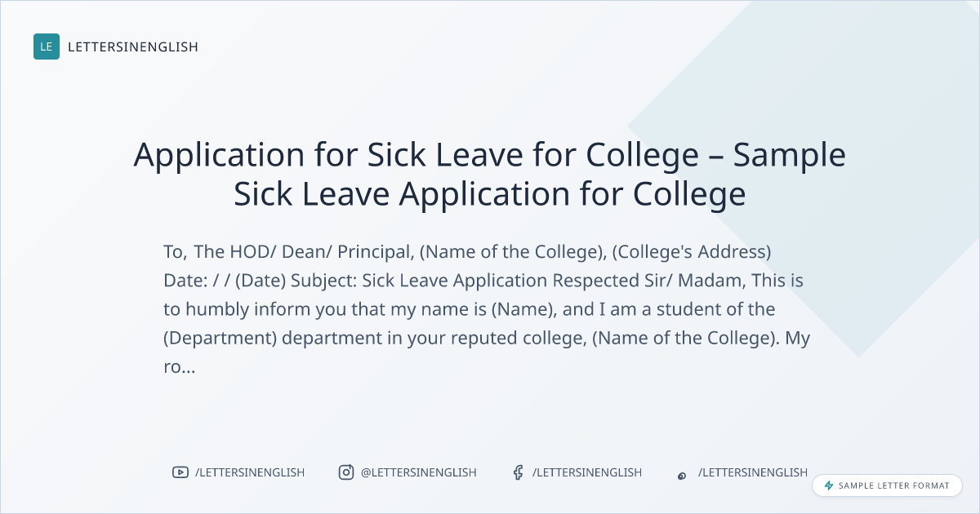980x514 pixels.
Task: Click the truncated 'ro...' text
Action: pos(179,367)
